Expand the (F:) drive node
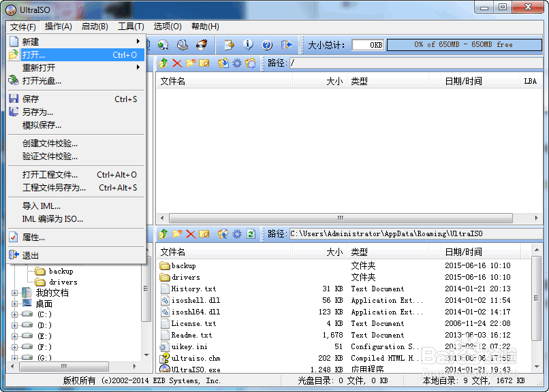This screenshot has width=549, height=392. [x=14, y=347]
